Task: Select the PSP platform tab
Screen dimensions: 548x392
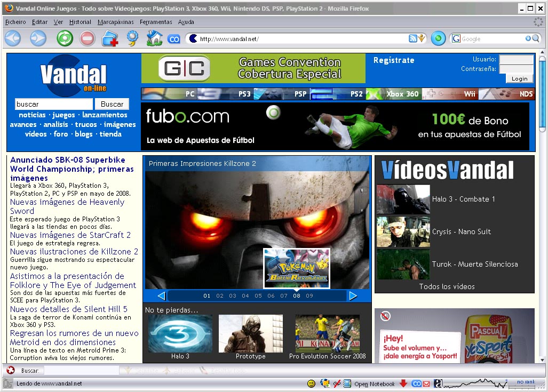Action: coord(281,94)
